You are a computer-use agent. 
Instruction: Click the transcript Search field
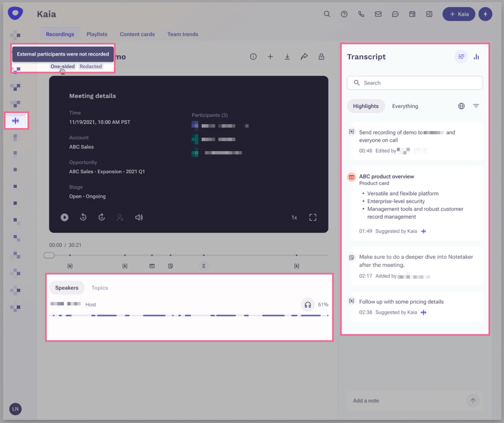(x=415, y=83)
